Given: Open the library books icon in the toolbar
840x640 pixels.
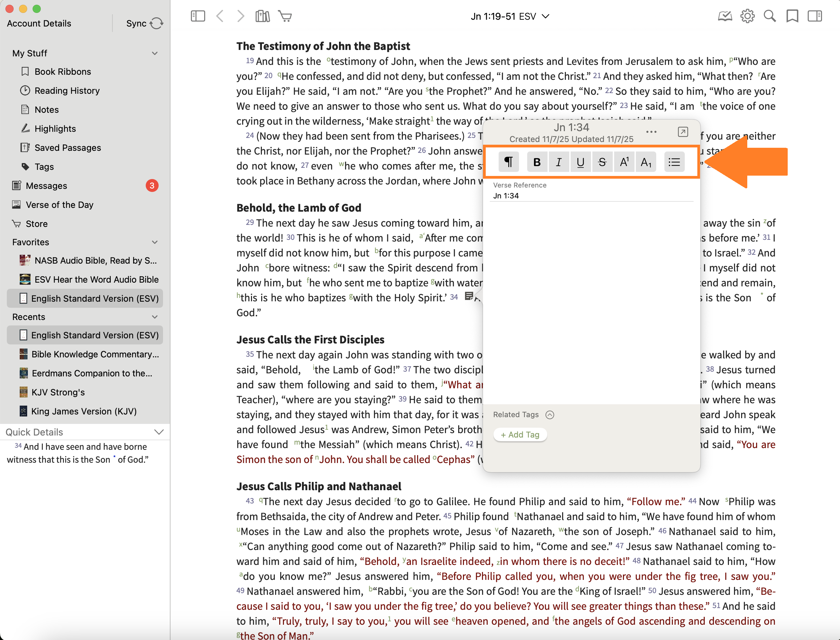Looking at the screenshot, I should click(x=263, y=16).
